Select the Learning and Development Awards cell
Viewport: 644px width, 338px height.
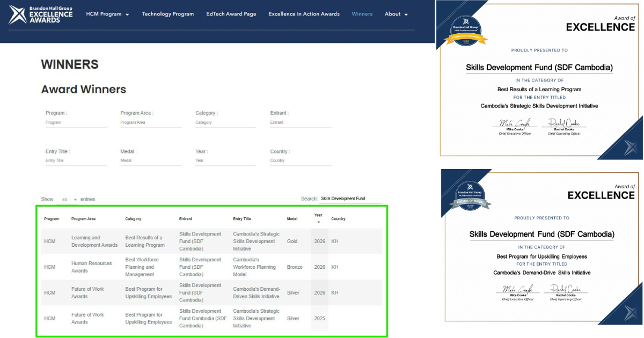[x=94, y=241]
